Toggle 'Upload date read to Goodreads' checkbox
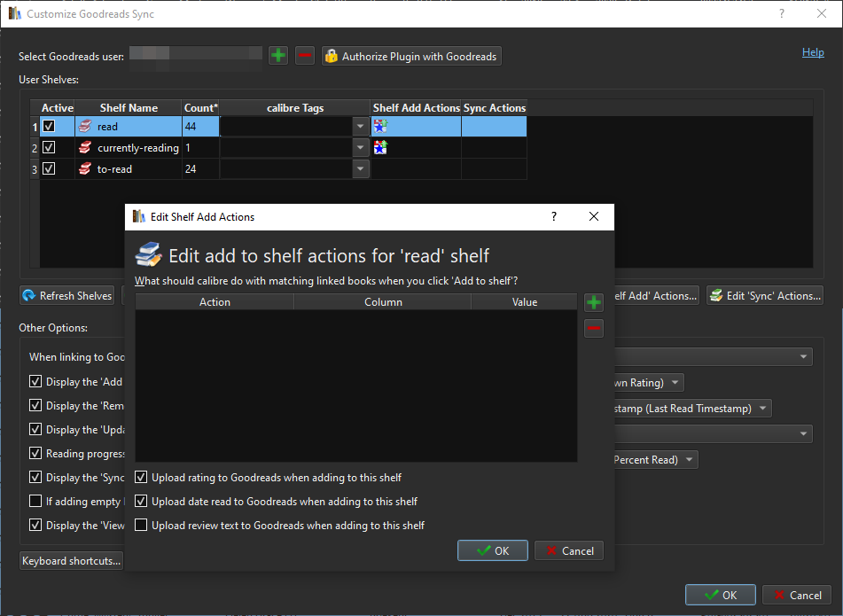 [141, 501]
